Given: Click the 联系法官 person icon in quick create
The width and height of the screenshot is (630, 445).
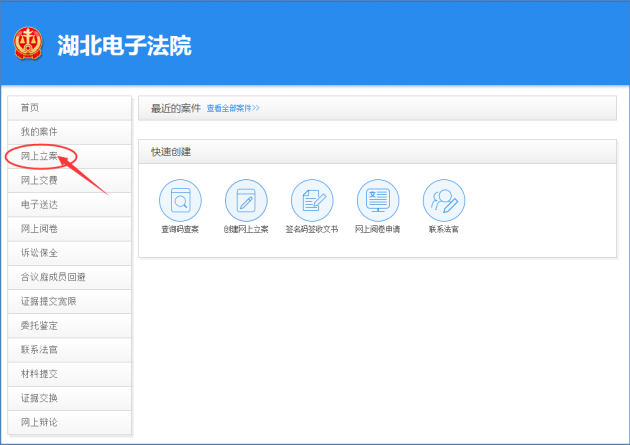Looking at the screenshot, I should click(x=443, y=201).
